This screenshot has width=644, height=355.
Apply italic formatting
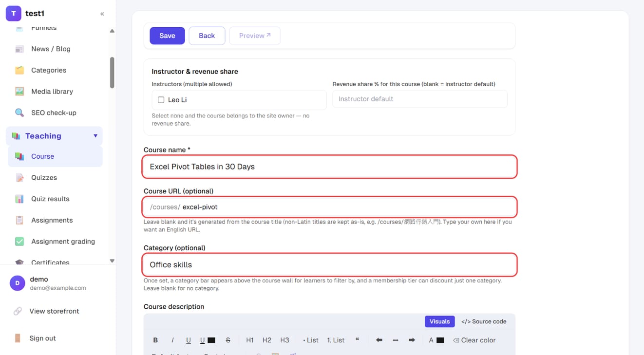[172, 340]
